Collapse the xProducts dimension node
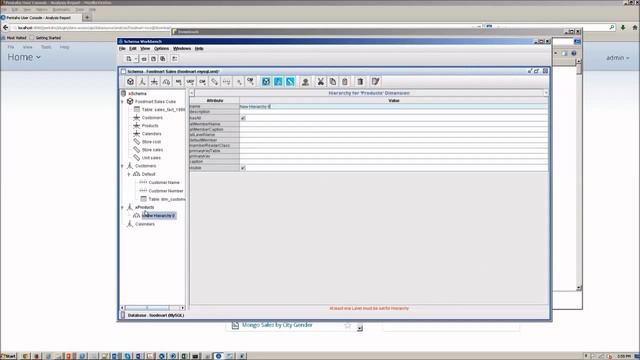This screenshot has width=640, height=360. click(122, 207)
